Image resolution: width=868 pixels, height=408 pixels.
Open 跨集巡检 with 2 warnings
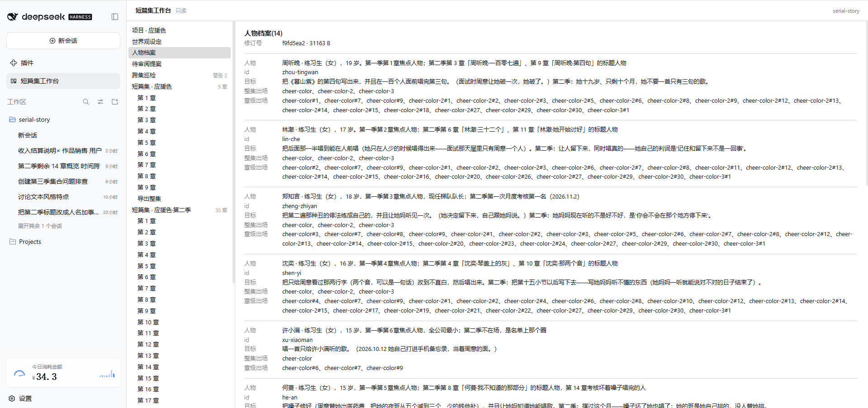point(180,75)
